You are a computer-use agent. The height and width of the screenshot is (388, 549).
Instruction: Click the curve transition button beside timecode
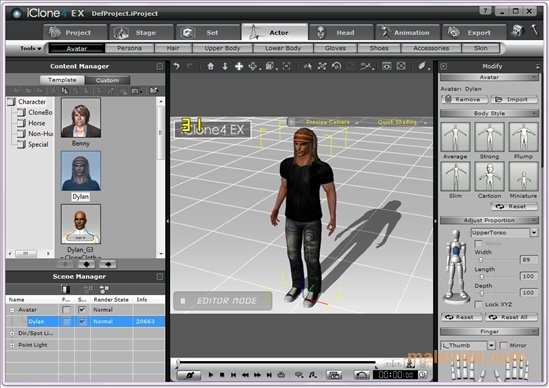[x=362, y=375]
